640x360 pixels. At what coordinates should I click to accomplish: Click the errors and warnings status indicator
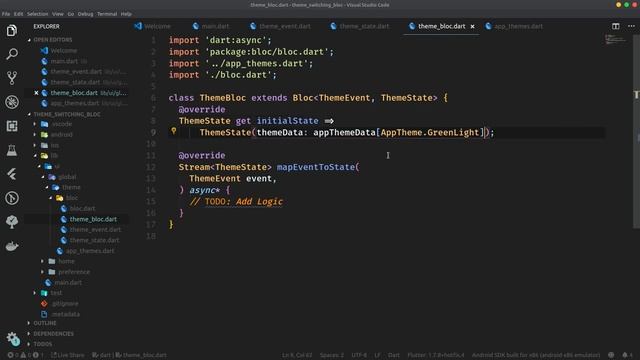(25, 355)
